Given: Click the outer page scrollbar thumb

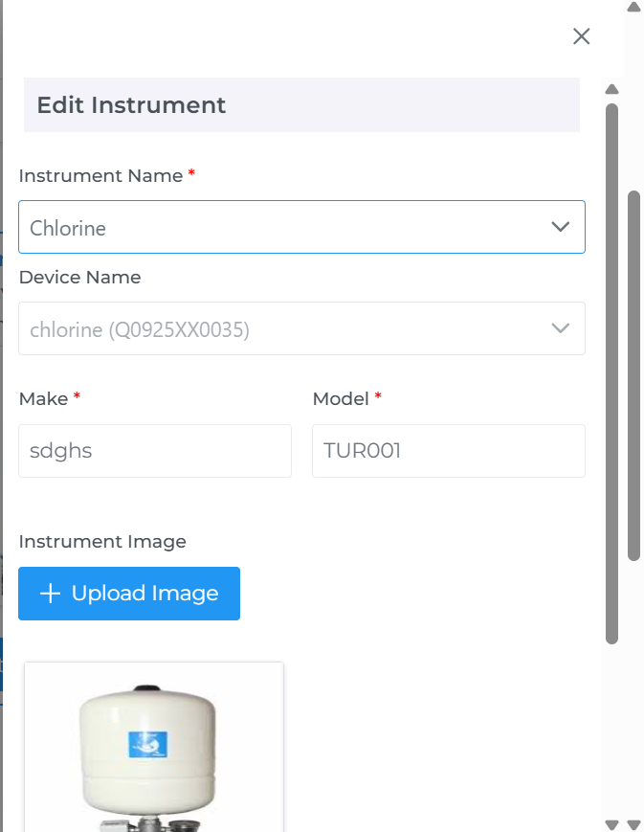Looking at the screenshot, I should [x=633, y=373].
